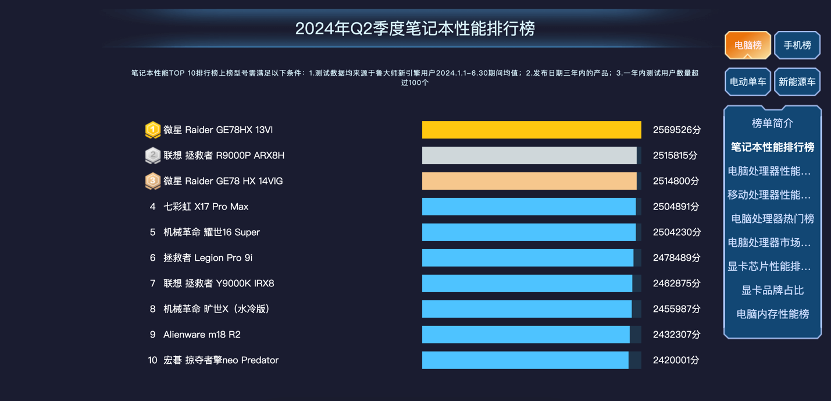Select the 电脑榜 tab
The width and height of the screenshot is (832, 402).
coord(748,45)
